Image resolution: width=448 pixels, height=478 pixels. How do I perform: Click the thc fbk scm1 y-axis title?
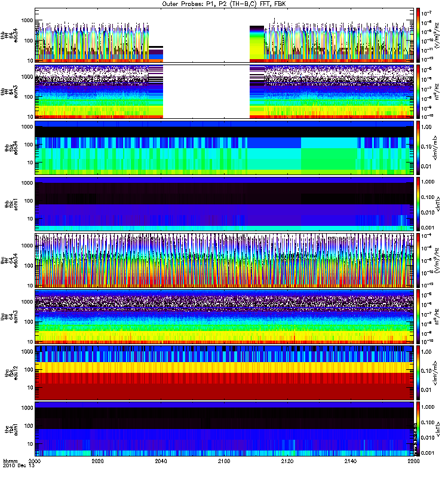click(x=10, y=429)
